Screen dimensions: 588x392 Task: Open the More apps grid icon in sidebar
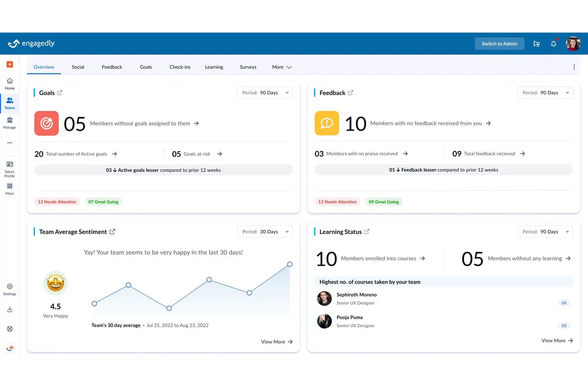point(10,189)
